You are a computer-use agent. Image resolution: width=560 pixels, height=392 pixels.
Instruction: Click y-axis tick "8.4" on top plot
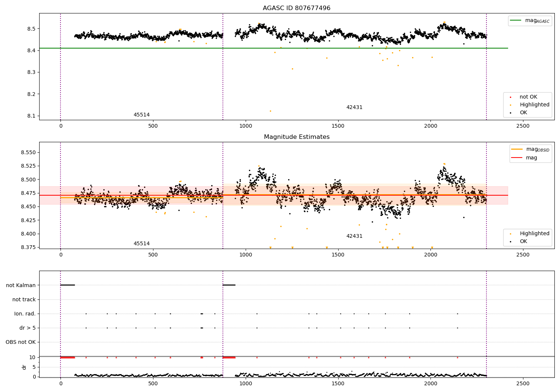(31, 51)
